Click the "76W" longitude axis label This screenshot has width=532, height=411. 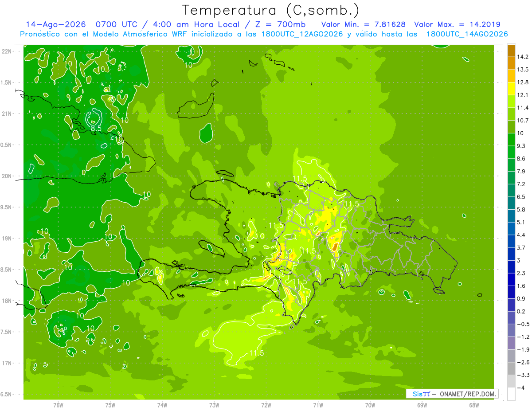pyautogui.click(x=58, y=405)
